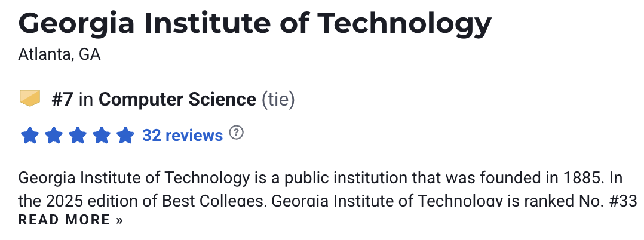Select the Computer Science ranking link
644x240 pixels.
(177, 100)
